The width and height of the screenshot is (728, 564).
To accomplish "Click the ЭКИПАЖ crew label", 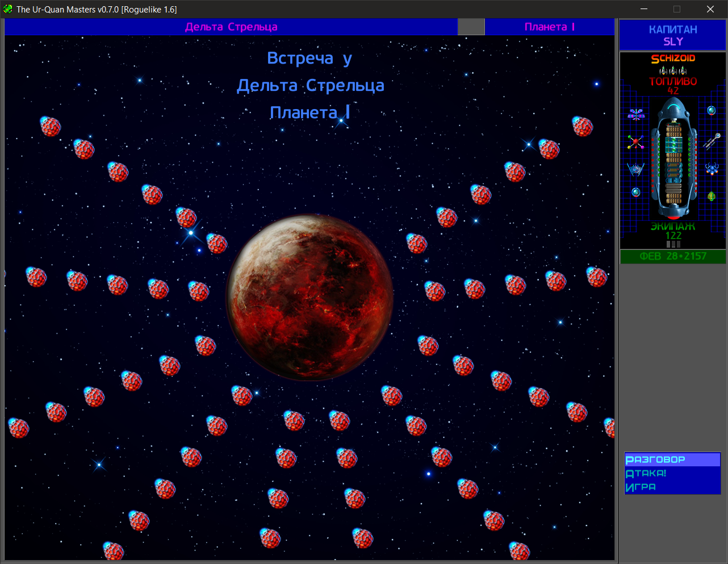I will click(x=673, y=227).
